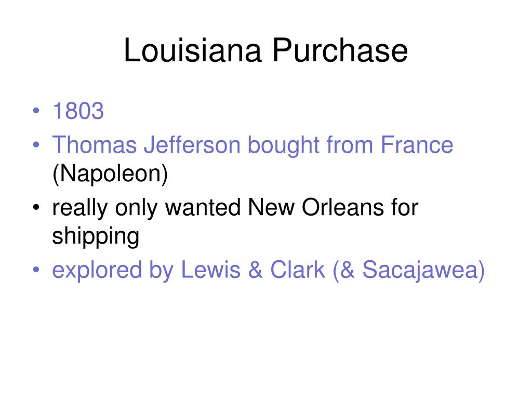Click the word shipping

pos(96,236)
